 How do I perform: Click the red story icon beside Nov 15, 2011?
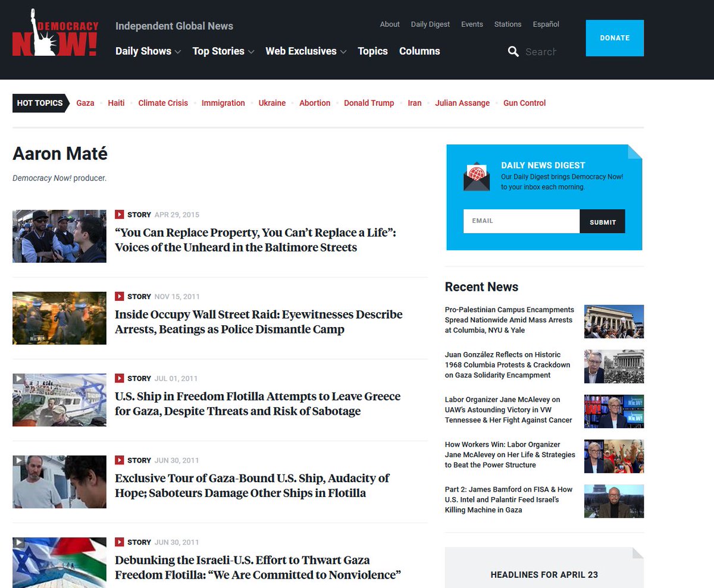pos(119,296)
